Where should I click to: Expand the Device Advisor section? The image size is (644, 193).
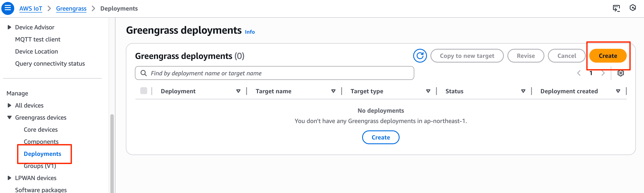[9, 27]
